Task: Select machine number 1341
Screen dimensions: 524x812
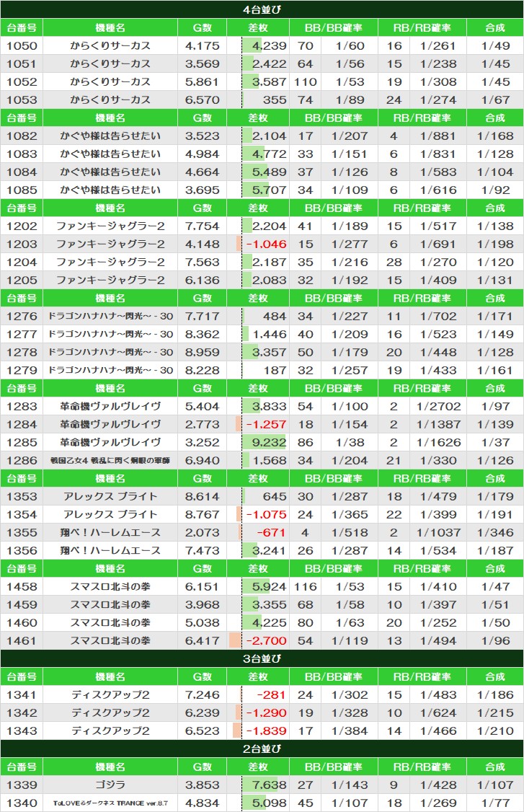Action: (22, 694)
